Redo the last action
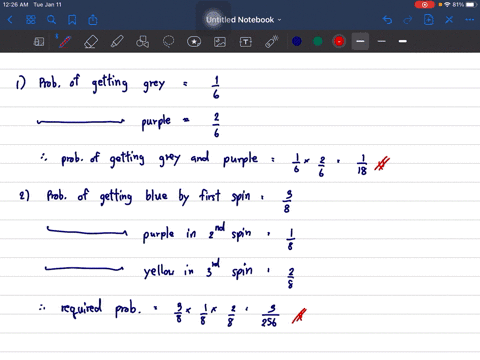480x360 pixels. point(408,20)
